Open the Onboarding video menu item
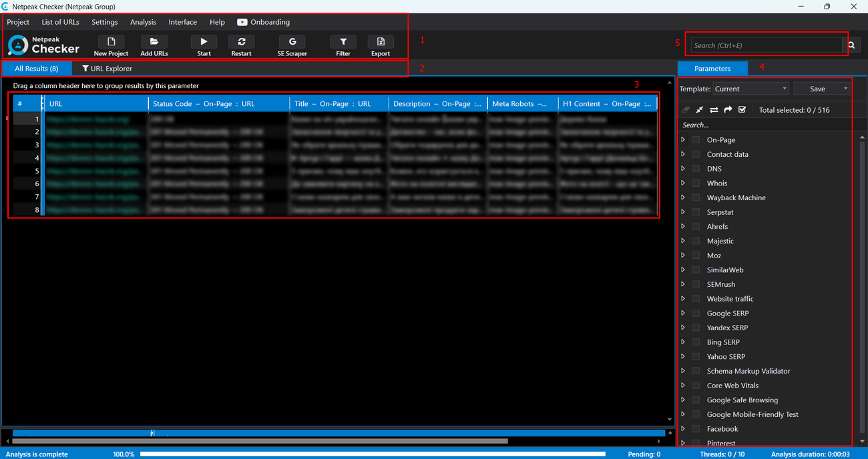The image size is (868, 459). (x=263, y=22)
